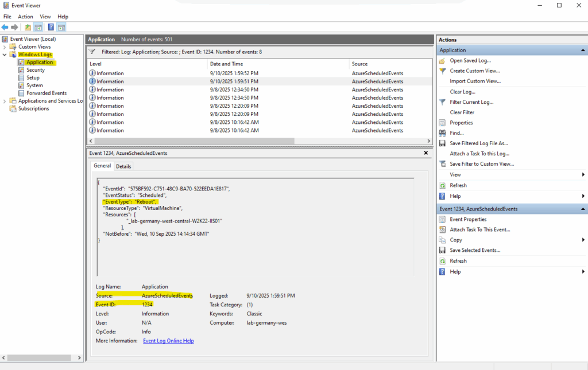
Task: Click the Find binoculars icon
Action: tap(443, 133)
